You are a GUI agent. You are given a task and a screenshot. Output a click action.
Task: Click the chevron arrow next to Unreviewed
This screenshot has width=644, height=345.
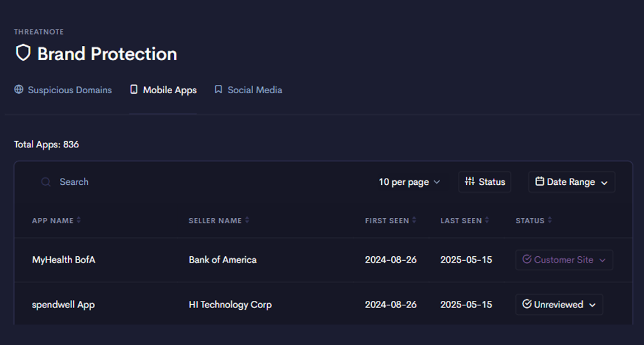click(592, 305)
